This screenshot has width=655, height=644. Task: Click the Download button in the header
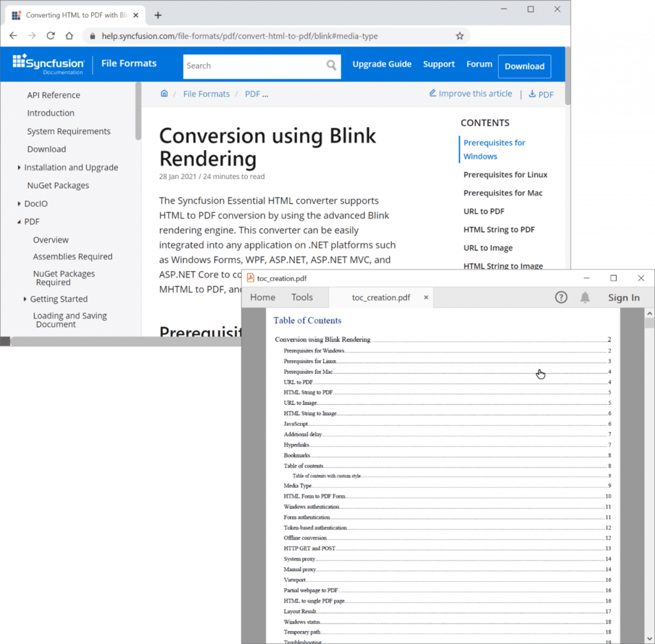524,66
